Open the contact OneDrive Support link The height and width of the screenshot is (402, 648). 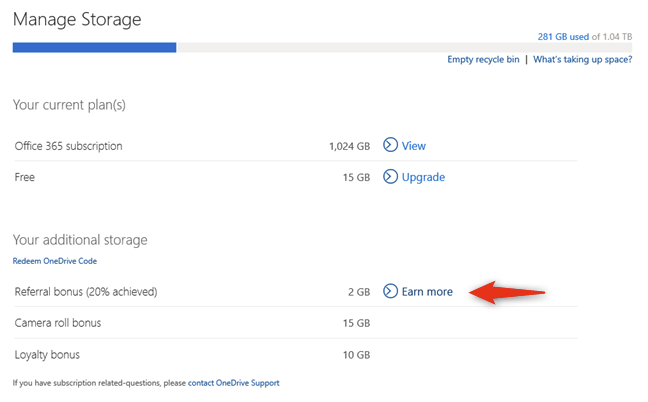point(233,383)
